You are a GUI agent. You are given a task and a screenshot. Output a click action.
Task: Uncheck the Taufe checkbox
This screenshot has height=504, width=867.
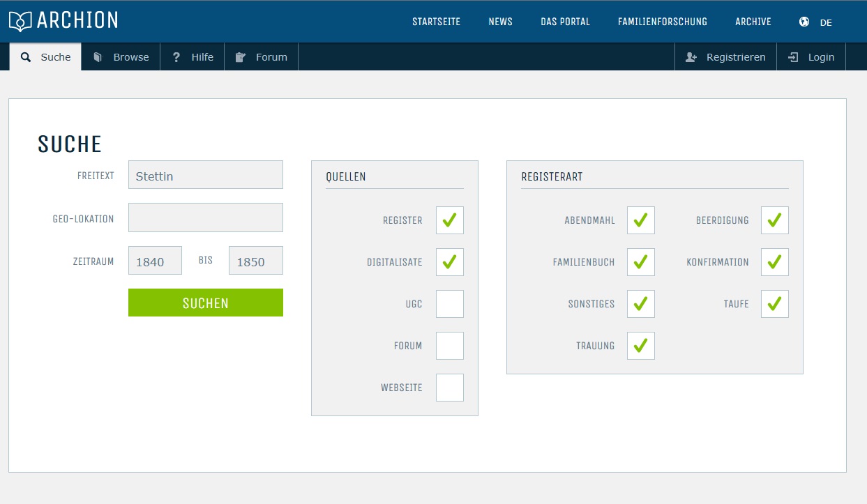coord(775,304)
